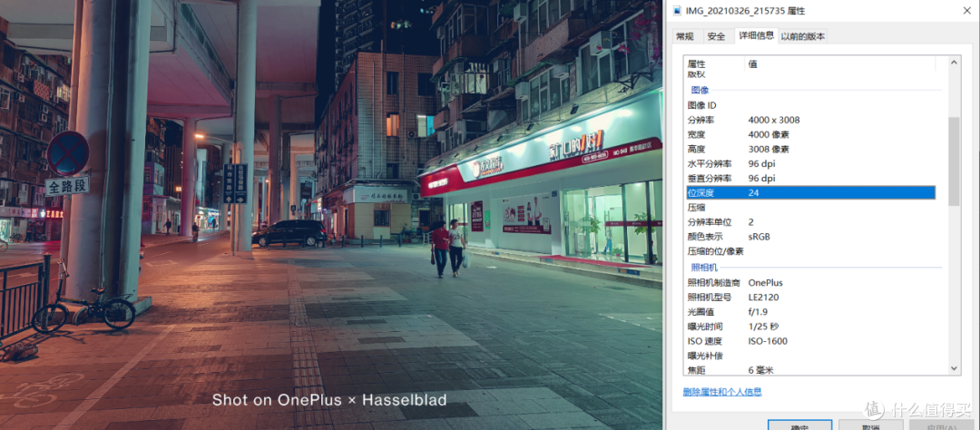Open the 以前的版本 tab

click(803, 36)
